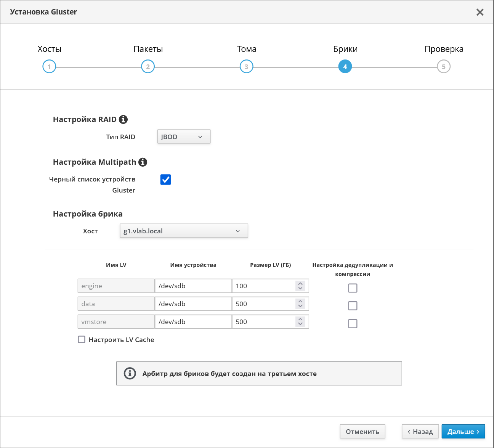Click the Multipath settings info icon
This screenshot has height=448, width=494.
(x=143, y=162)
